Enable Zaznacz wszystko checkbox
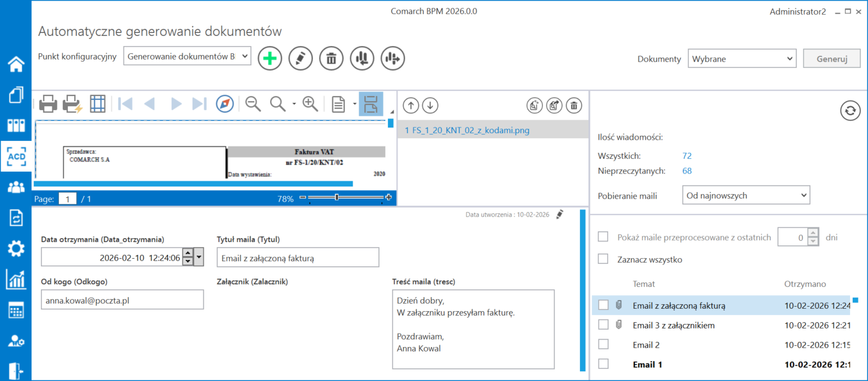Viewport: 868px width, 381px height. click(603, 259)
